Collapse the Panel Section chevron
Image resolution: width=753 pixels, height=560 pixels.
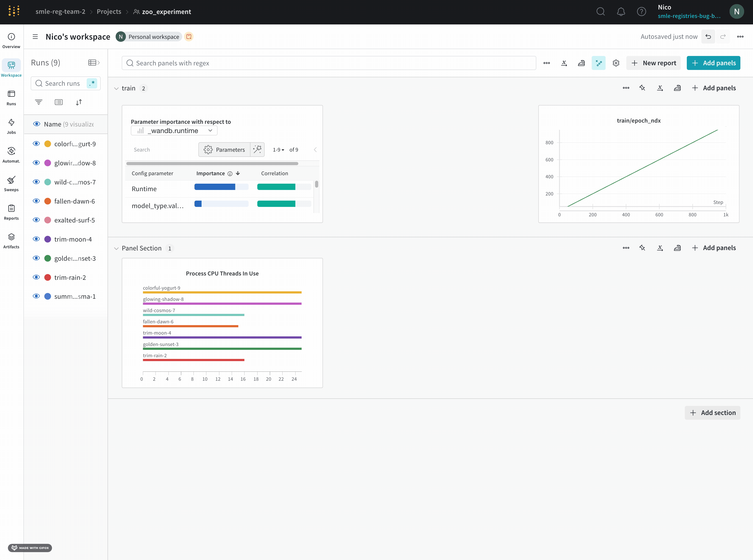pos(116,248)
